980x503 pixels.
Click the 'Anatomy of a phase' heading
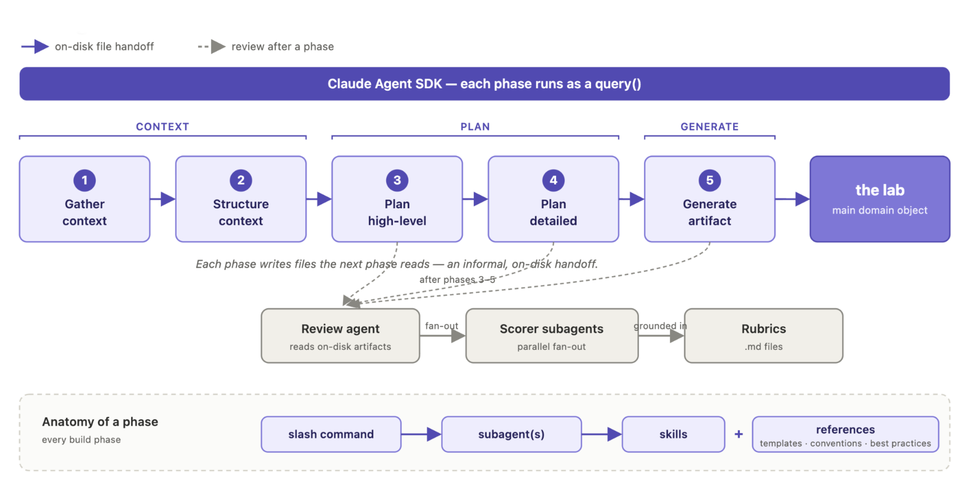pos(100,422)
